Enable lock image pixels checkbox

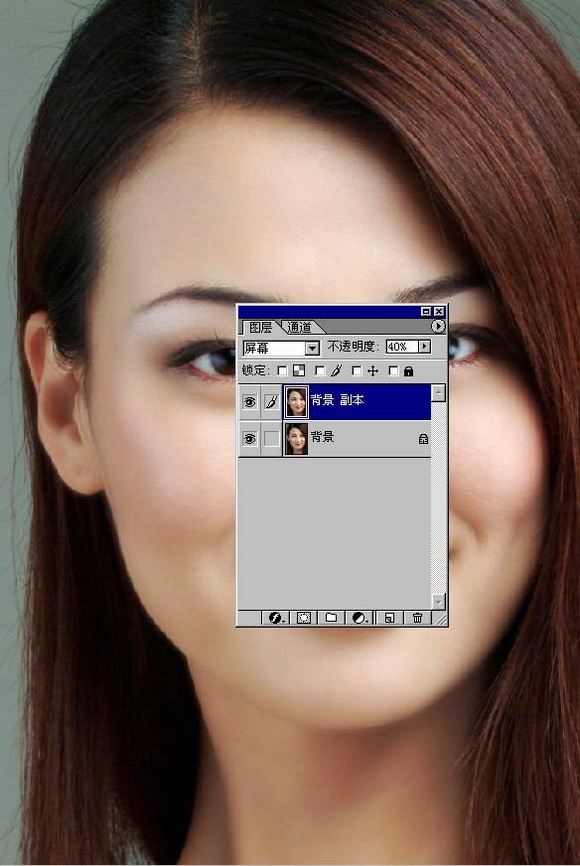point(320,371)
